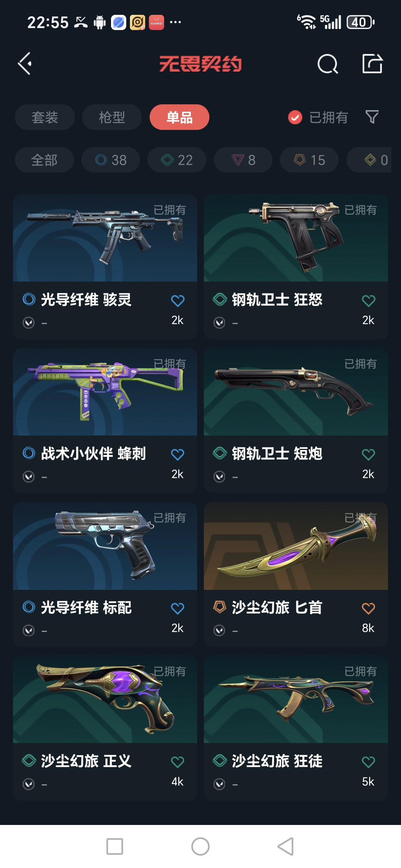Select the 单品 tab
The image size is (401, 868).
[x=179, y=117]
